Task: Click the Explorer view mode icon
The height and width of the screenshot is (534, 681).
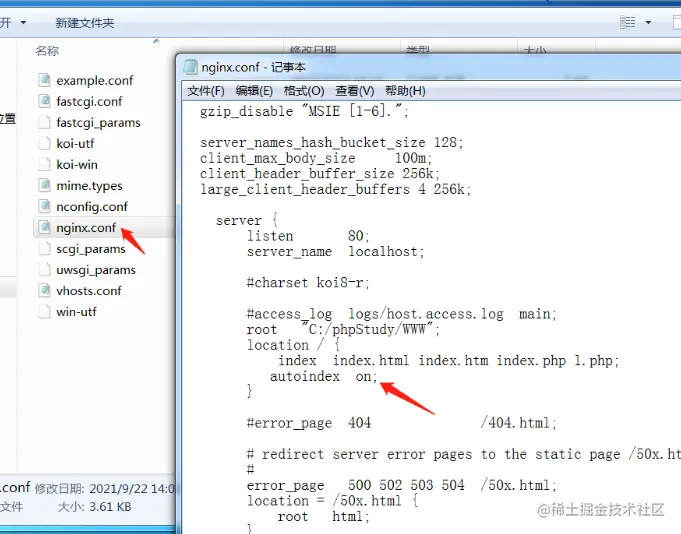Action: click(x=628, y=22)
